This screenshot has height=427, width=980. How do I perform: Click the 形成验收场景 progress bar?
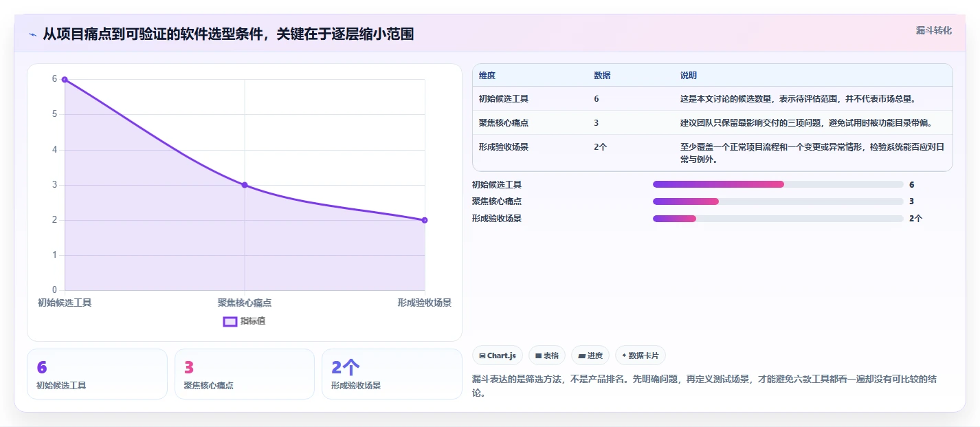(x=778, y=219)
